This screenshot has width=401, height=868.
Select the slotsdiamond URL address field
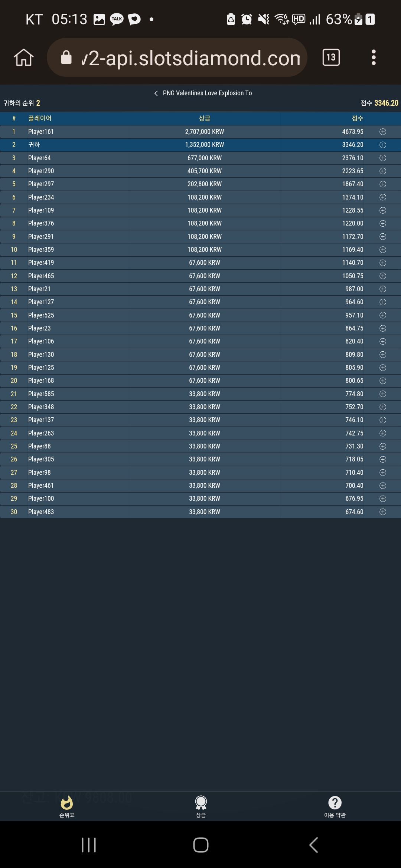(177, 57)
